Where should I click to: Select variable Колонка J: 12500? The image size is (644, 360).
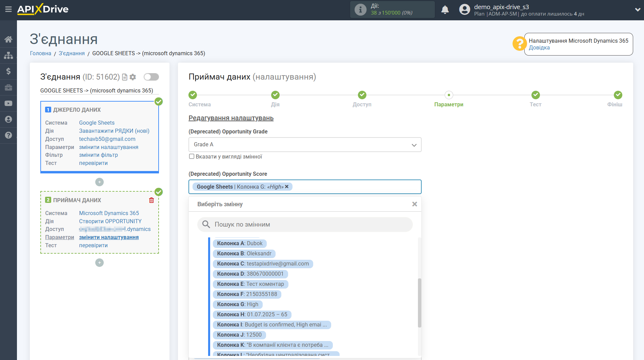tap(239, 335)
